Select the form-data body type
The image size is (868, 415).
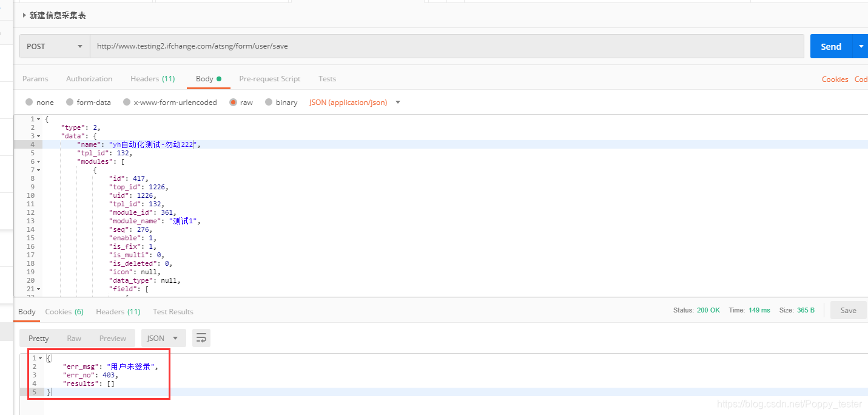point(88,103)
